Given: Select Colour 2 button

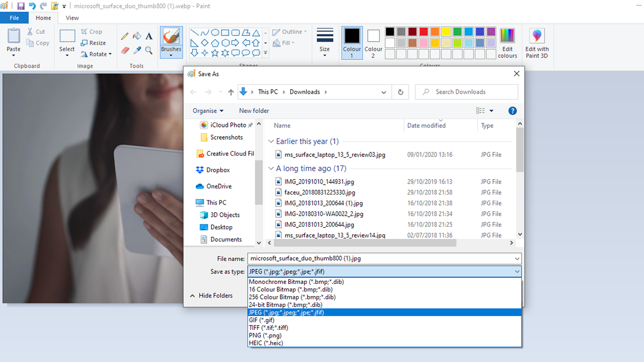Looking at the screenshot, I should point(373,43).
